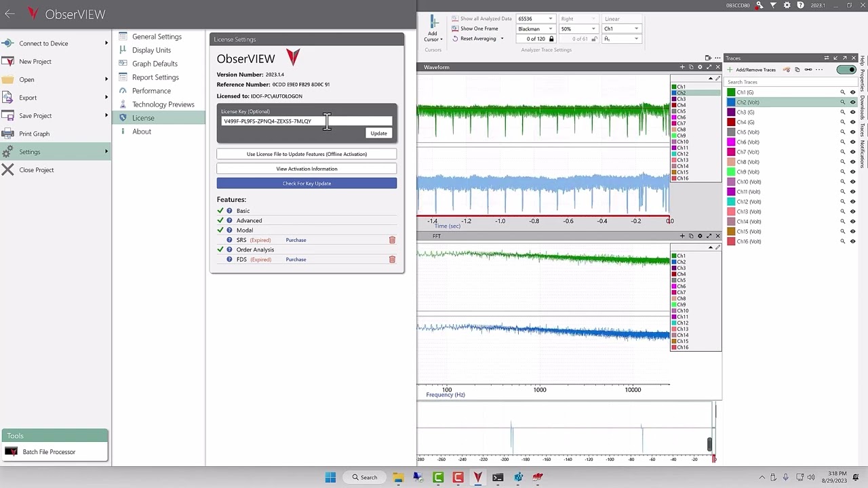Click the add plus icon in the FFT graph header
Screen dimensions: 868x488
click(x=682, y=236)
